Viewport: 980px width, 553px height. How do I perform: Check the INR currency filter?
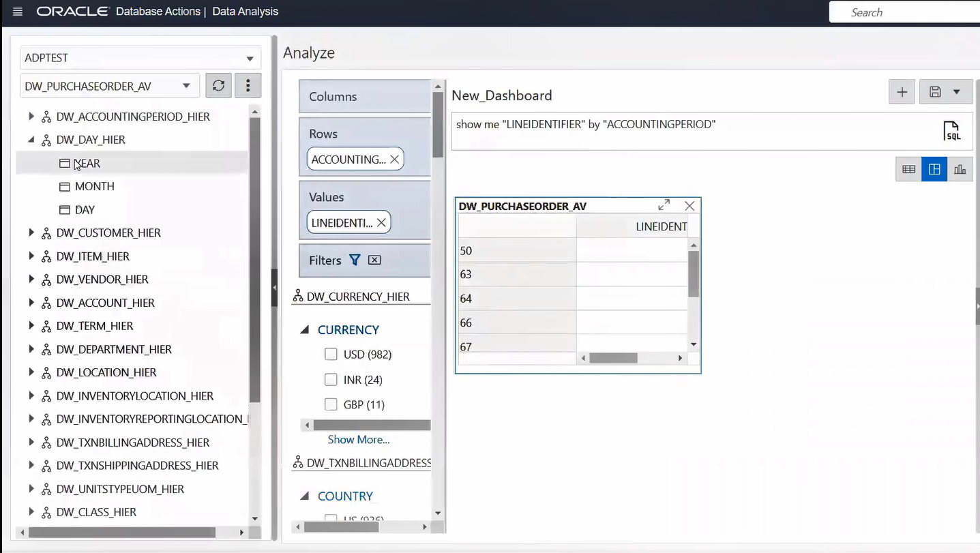pos(331,380)
